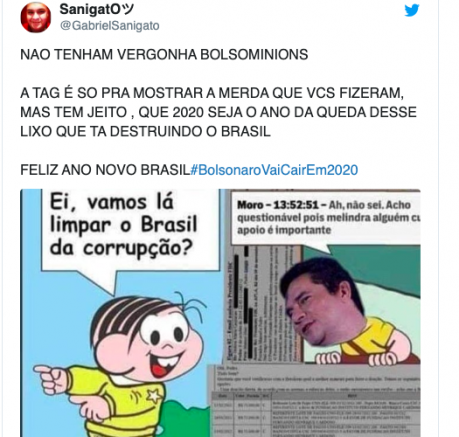Click the star on the yellow shirt
The height and width of the screenshot is (437, 459).
(153, 396)
